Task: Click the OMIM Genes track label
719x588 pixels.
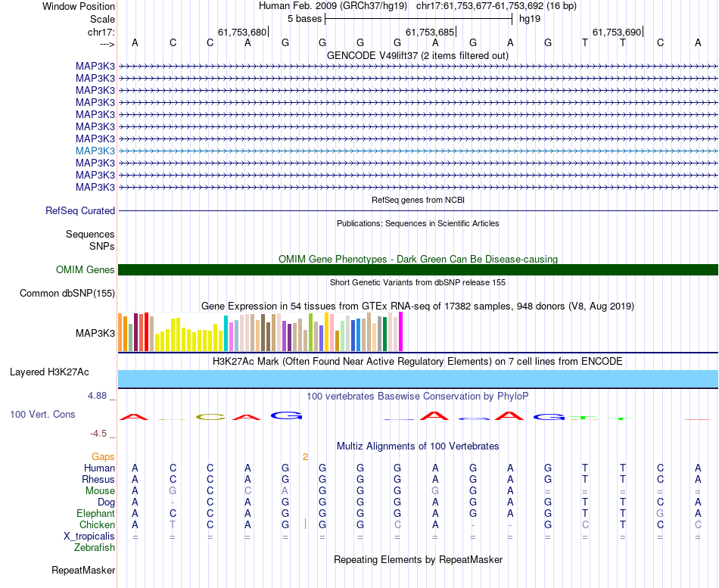Action: click(86, 269)
